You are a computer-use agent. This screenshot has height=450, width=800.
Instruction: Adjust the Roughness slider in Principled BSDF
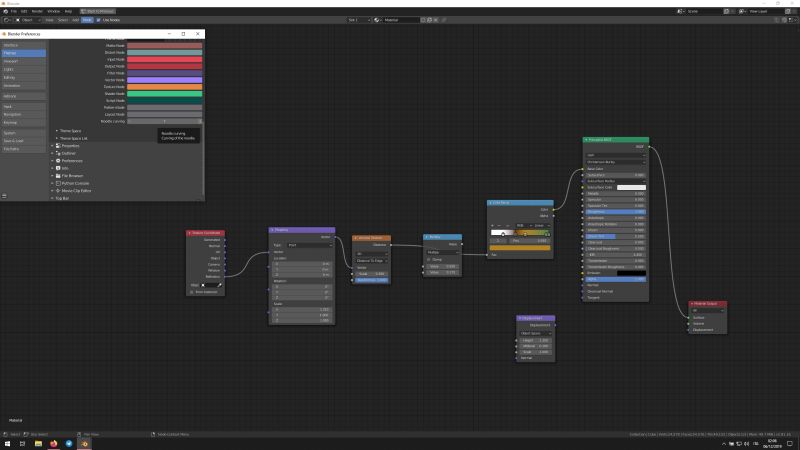[x=616, y=212]
